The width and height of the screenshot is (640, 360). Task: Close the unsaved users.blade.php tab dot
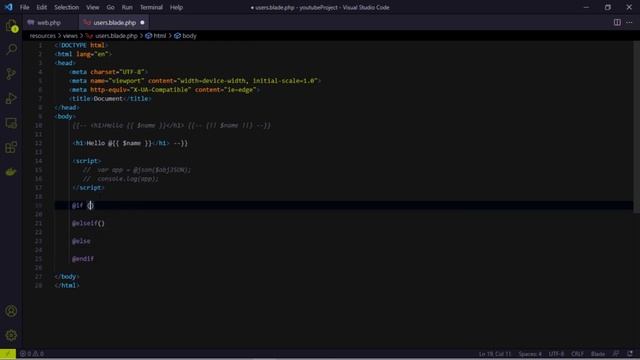pyautogui.click(x=142, y=22)
